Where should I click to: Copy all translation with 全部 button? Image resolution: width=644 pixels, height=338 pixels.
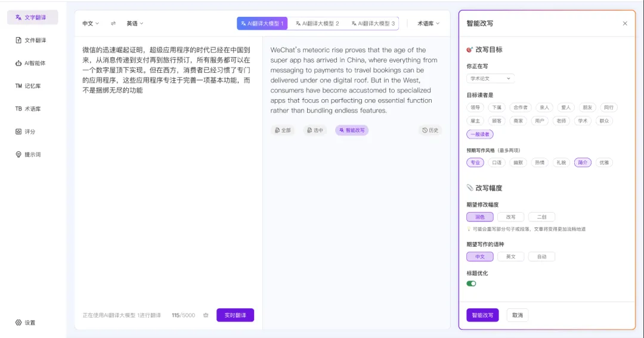tap(283, 130)
